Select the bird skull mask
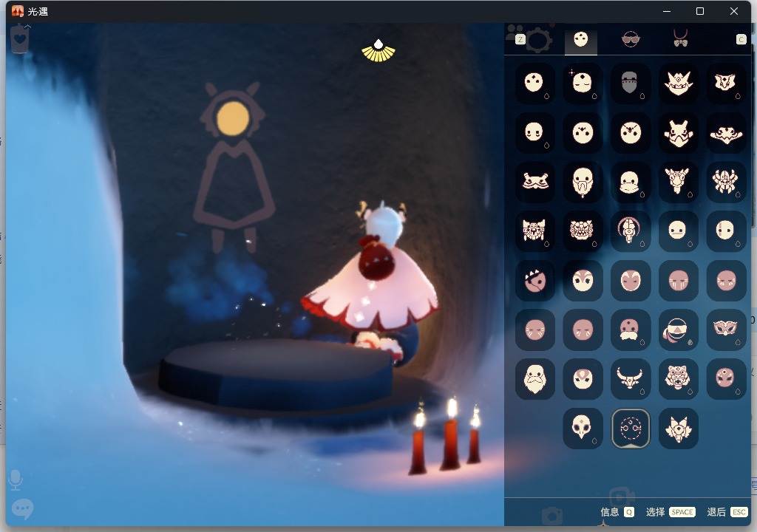Image resolution: width=757 pixels, height=532 pixels. coord(583,429)
